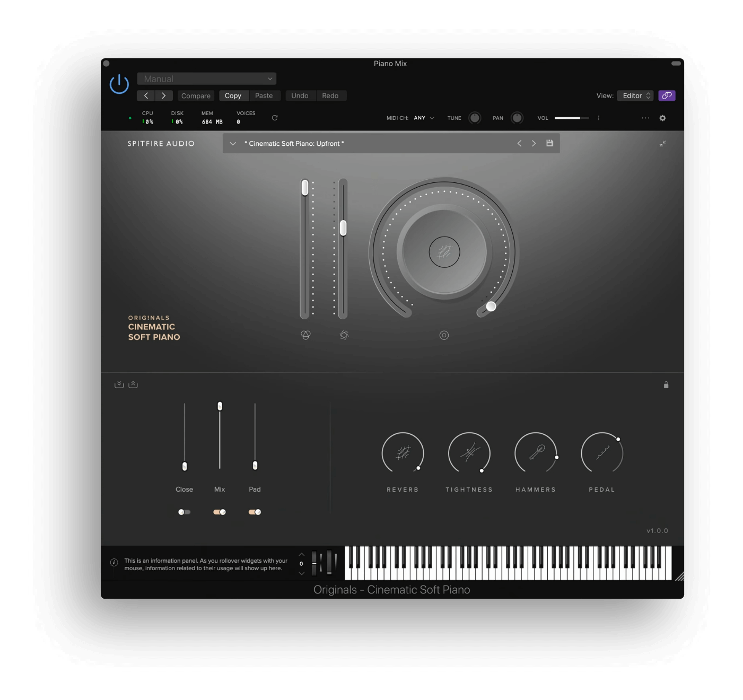Click the Compare button

click(196, 96)
